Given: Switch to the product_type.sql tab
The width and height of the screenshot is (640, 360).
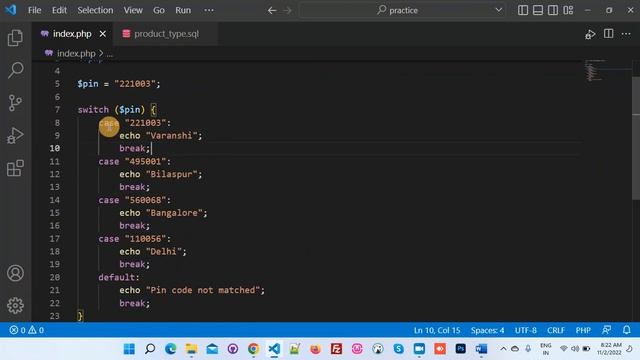Looking at the screenshot, I should pyautogui.click(x=166, y=34).
